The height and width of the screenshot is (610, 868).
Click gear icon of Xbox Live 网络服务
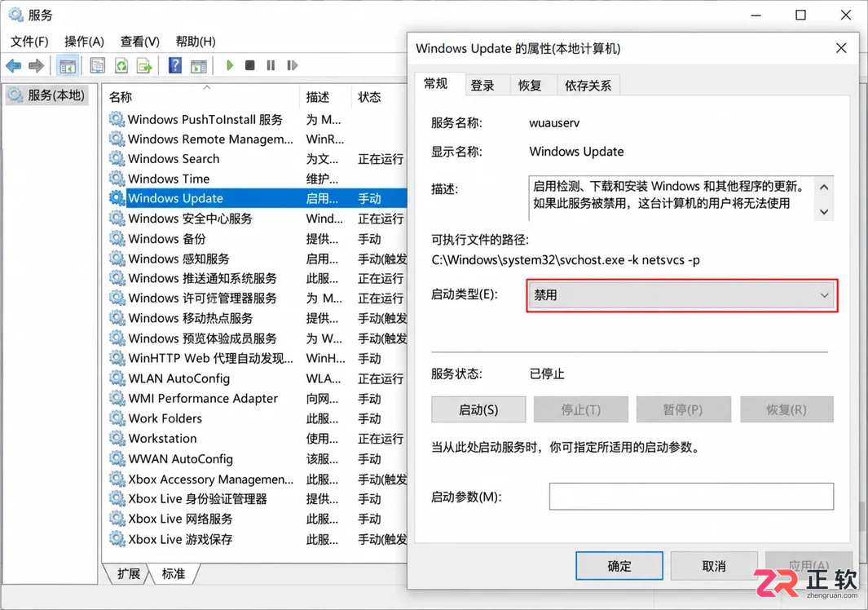pyautogui.click(x=117, y=519)
